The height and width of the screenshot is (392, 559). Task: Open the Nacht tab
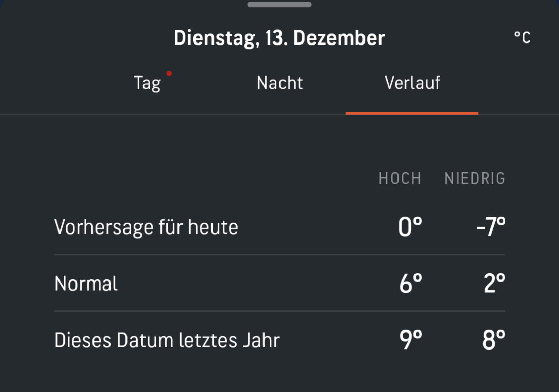click(x=279, y=83)
